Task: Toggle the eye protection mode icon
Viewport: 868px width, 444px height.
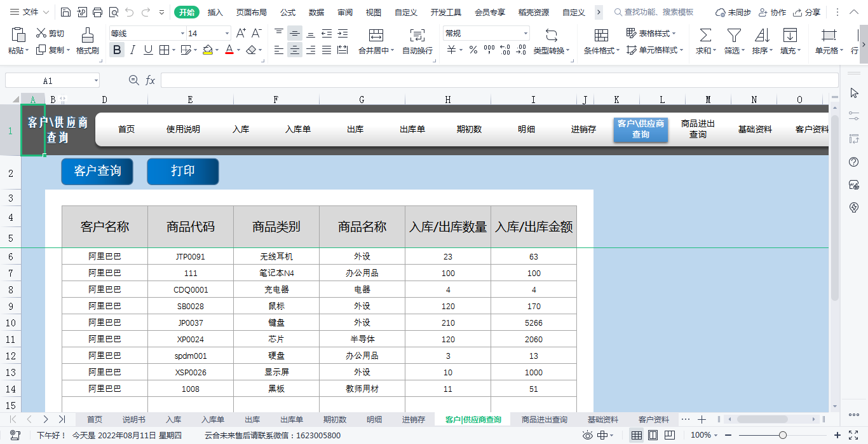Action: point(587,435)
